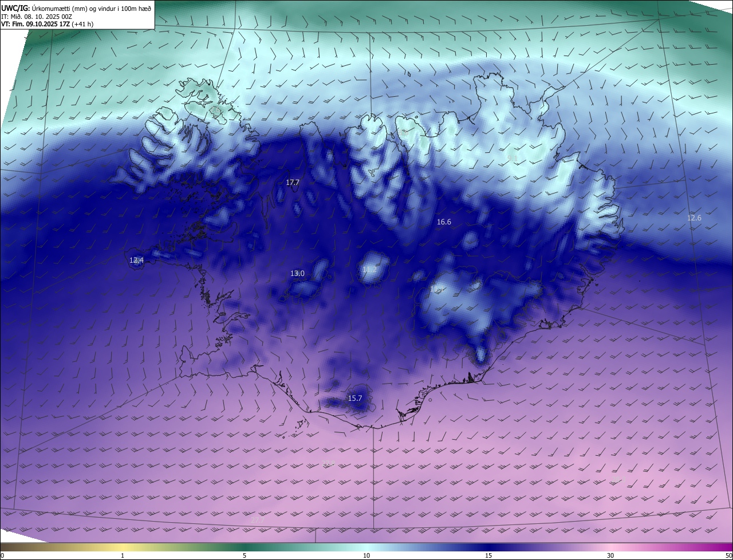Click the 50 tick on the color scale

click(728, 555)
